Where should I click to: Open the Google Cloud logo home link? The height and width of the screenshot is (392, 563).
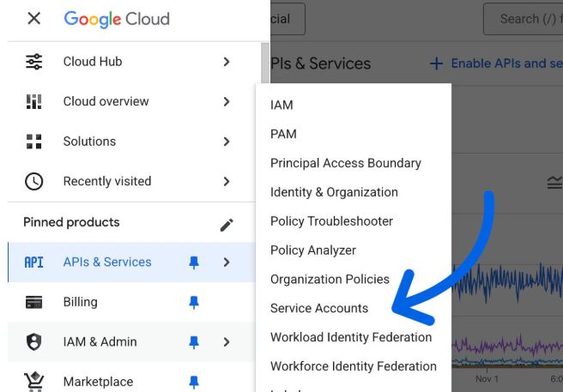coord(117,19)
